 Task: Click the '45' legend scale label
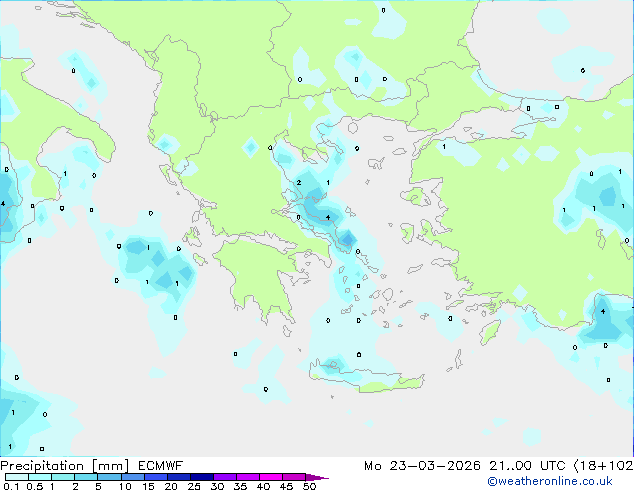click(286, 486)
